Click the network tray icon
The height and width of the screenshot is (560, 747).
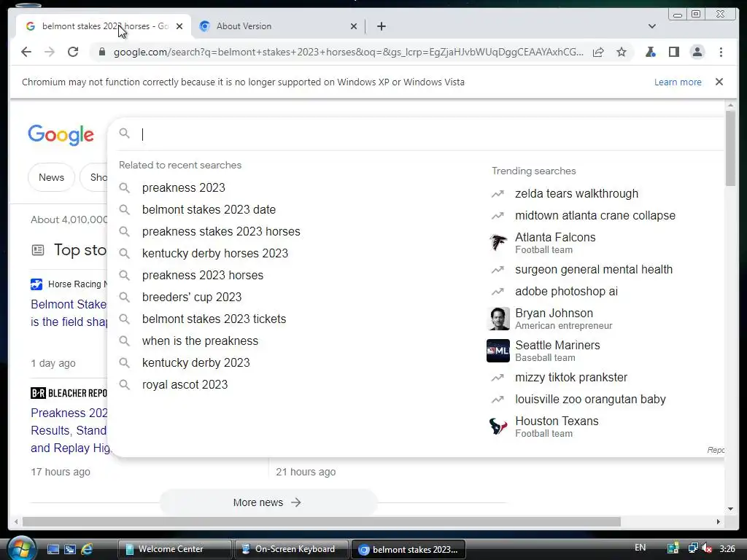[693, 548]
